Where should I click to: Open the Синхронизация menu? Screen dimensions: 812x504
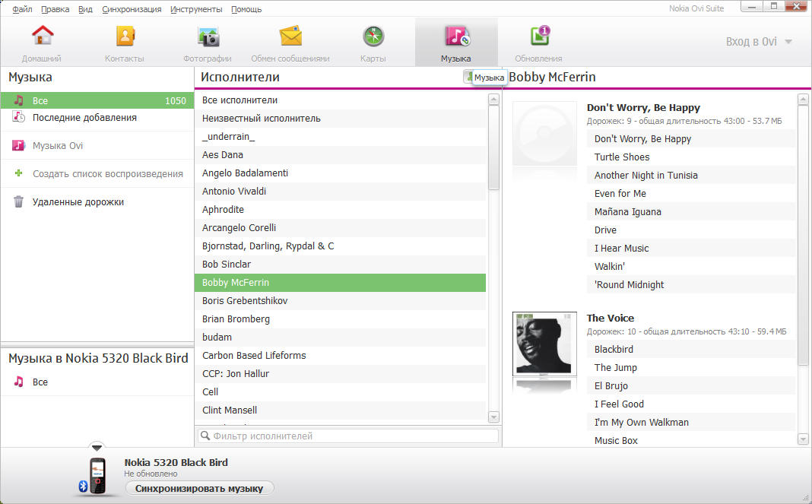click(x=132, y=9)
